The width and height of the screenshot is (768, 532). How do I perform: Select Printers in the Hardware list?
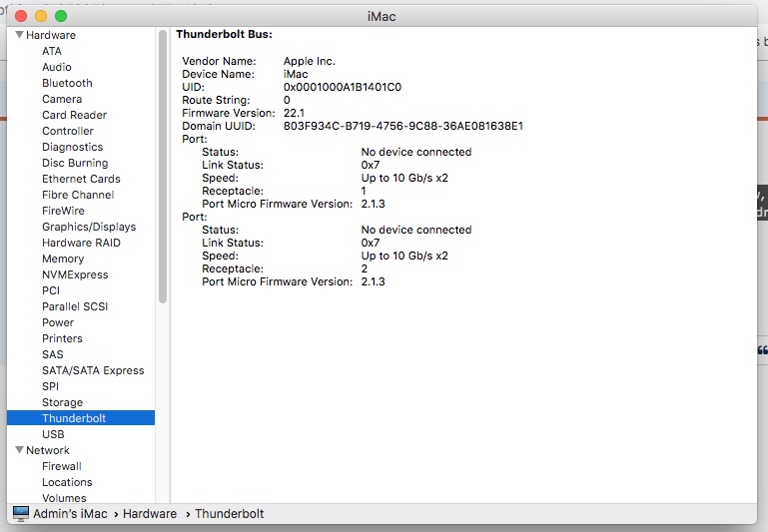tap(62, 338)
